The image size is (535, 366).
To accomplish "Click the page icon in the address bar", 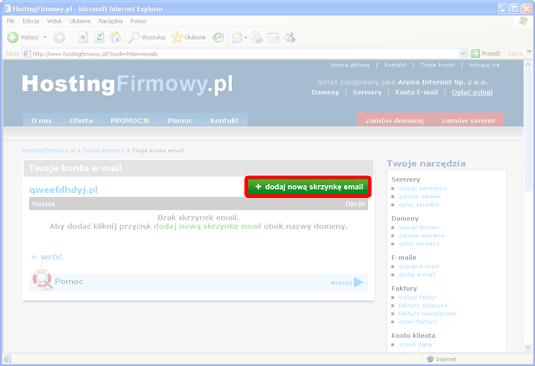I will (27, 54).
